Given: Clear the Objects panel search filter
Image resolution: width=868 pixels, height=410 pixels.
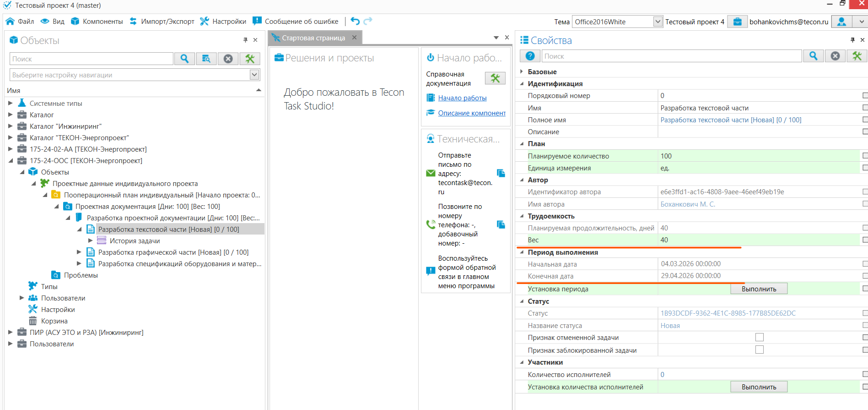Looking at the screenshot, I should pyautogui.click(x=228, y=59).
